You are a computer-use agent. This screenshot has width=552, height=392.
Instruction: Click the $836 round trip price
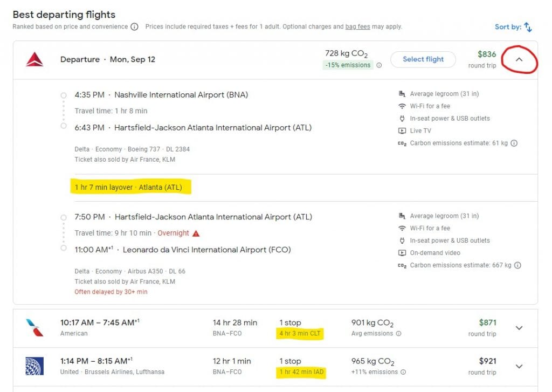(x=487, y=54)
